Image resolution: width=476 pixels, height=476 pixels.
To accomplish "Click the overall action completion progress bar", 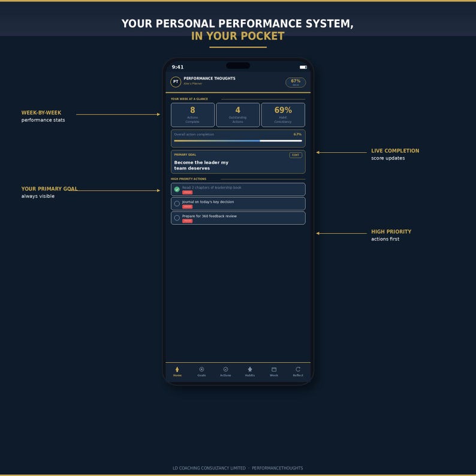I will point(238,141).
